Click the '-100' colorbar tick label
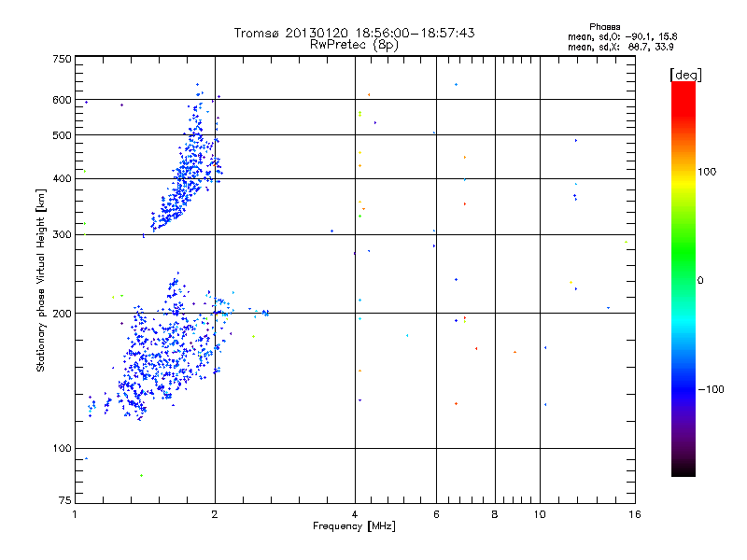 pos(711,389)
